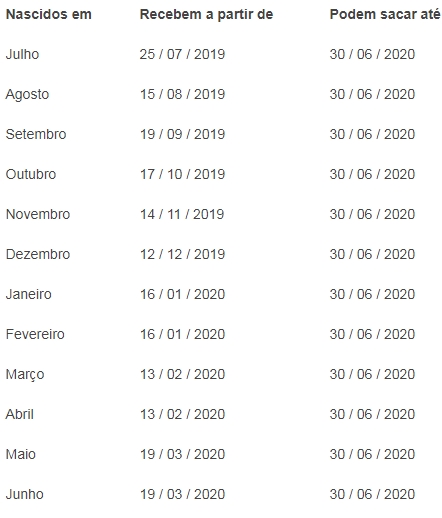Click the 'Nascidos em' column header

(x=49, y=14)
